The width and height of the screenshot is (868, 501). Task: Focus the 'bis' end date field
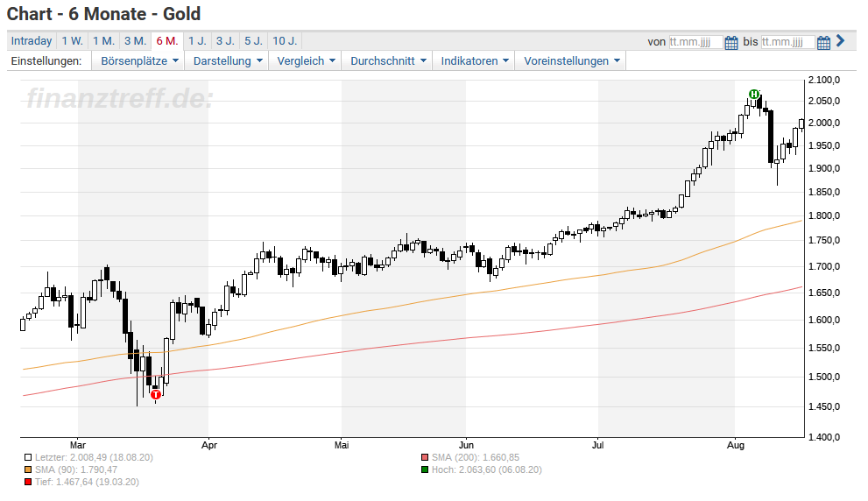pyautogui.click(x=787, y=42)
